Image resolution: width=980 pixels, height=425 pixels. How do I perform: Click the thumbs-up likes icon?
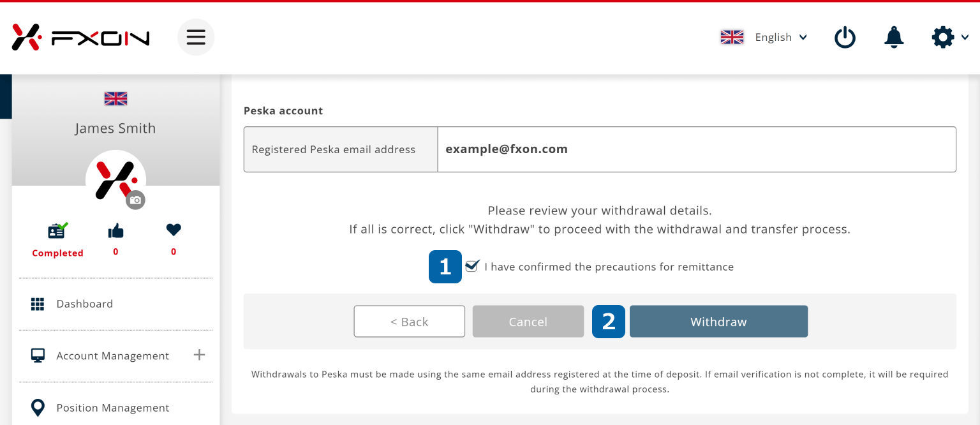coord(115,230)
